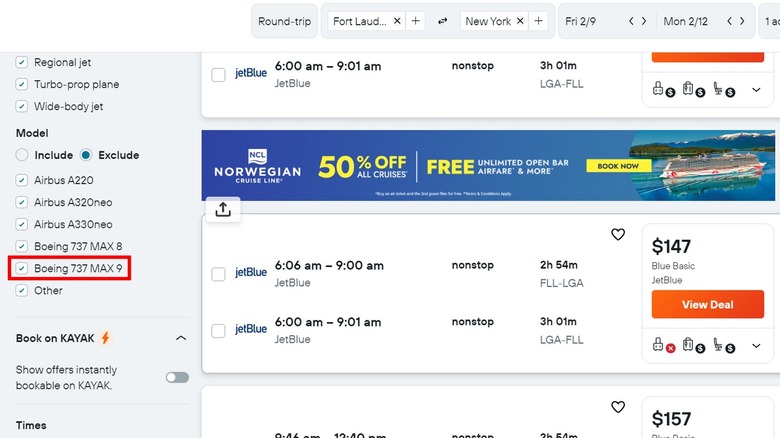Screen dimensions: 780x438
Task: Add another origin airport with plus
Action: pos(416,21)
